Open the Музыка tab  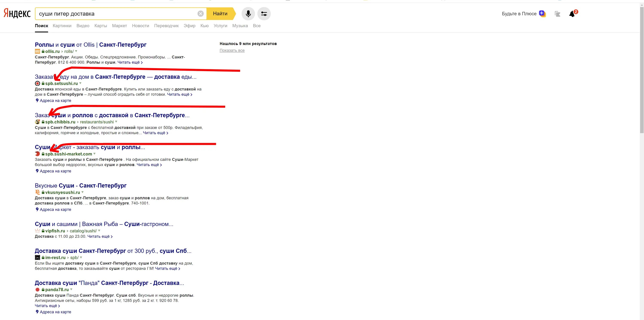click(x=240, y=26)
